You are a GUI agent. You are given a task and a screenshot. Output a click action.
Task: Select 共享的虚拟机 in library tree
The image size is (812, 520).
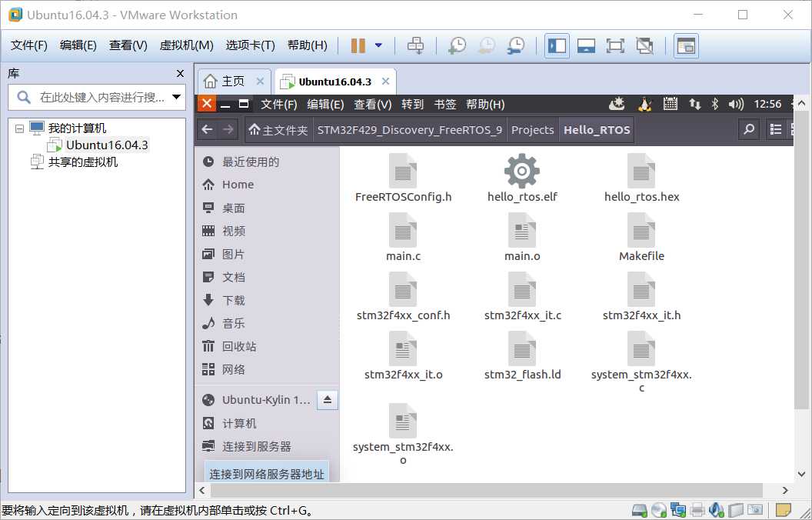[83, 162]
